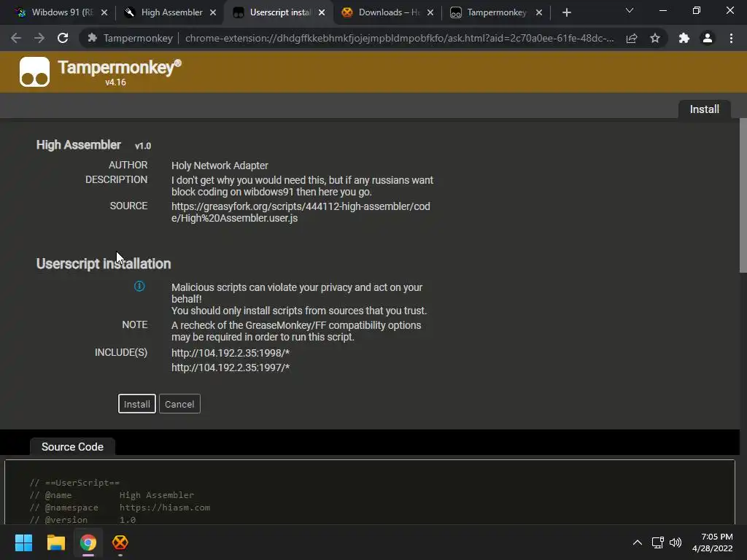Screen dimensions: 747x560
Task: Click the High Assembler script title
Action: tap(79, 145)
